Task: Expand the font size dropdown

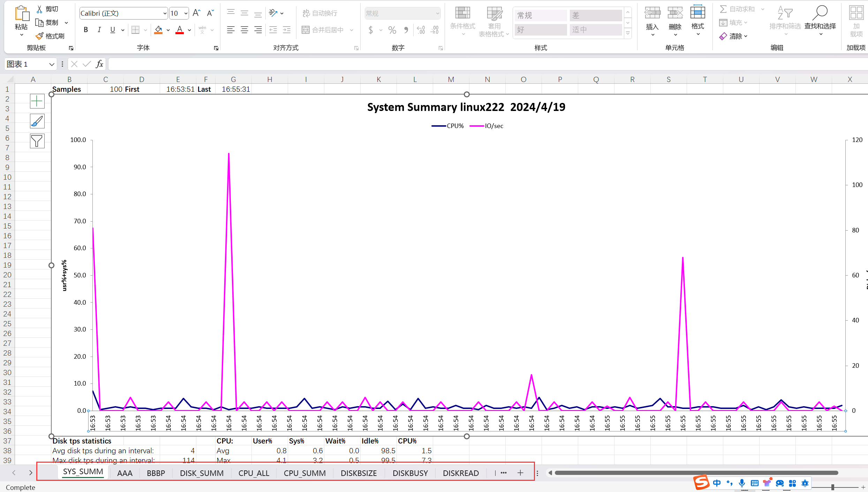Action: click(x=186, y=13)
